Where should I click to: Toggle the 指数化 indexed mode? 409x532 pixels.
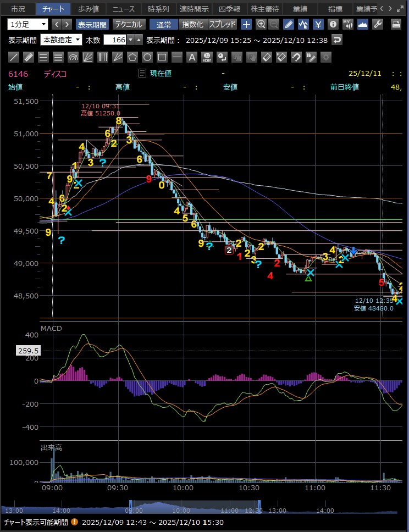click(192, 24)
